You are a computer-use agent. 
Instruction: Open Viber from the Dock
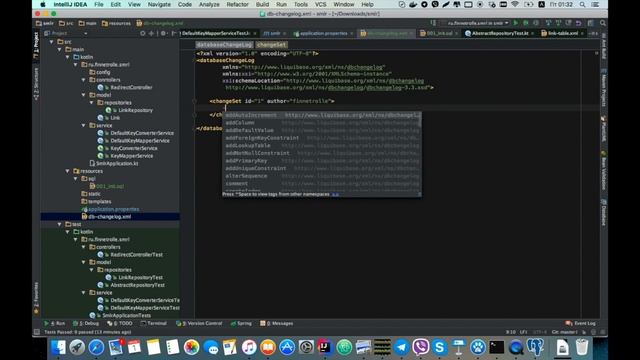pyautogui.click(x=420, y=347)
